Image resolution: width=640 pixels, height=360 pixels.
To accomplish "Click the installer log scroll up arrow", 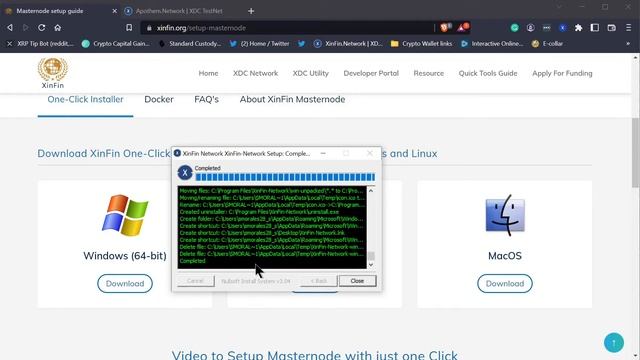I will click(371, 191).
